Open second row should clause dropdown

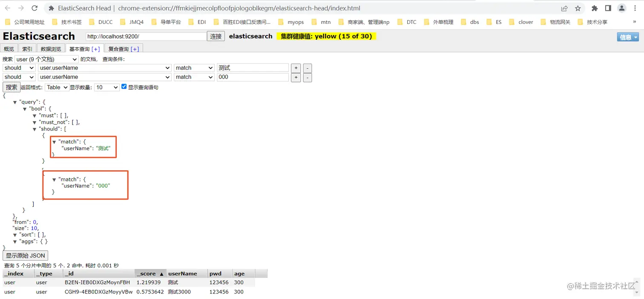tap(19, 77)
